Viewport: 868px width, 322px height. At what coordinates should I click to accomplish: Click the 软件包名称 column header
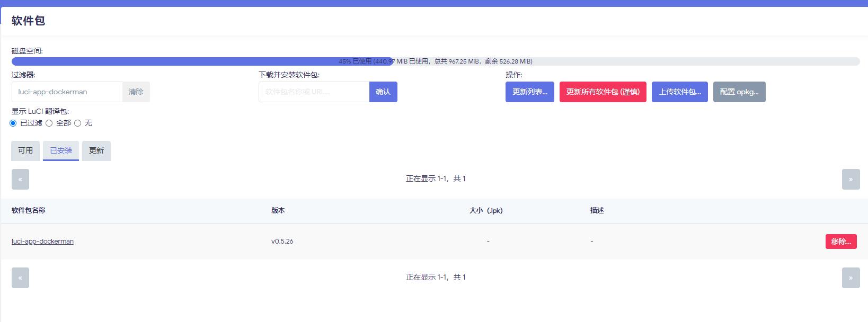pyautogui.click(x=29, y=210)
